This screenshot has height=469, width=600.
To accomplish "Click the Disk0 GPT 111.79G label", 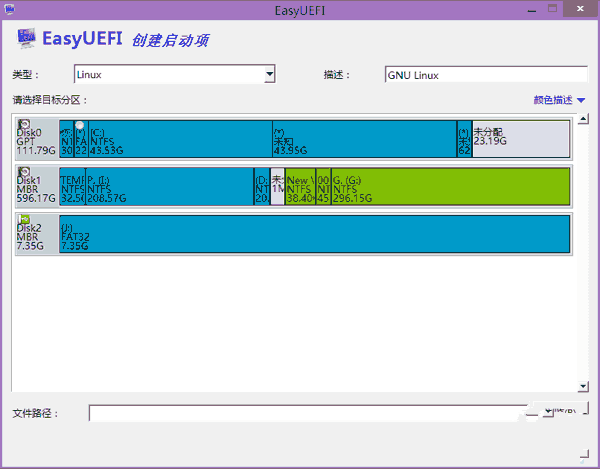I will click(36, 142).
